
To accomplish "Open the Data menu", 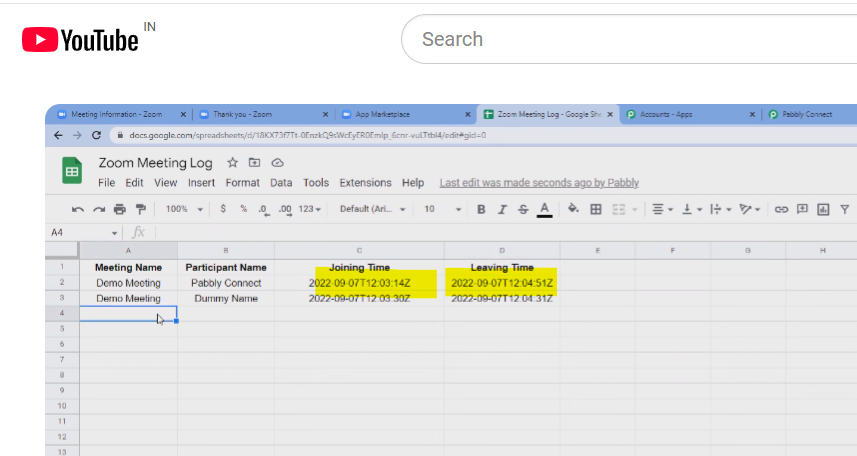I will [281, 183].
